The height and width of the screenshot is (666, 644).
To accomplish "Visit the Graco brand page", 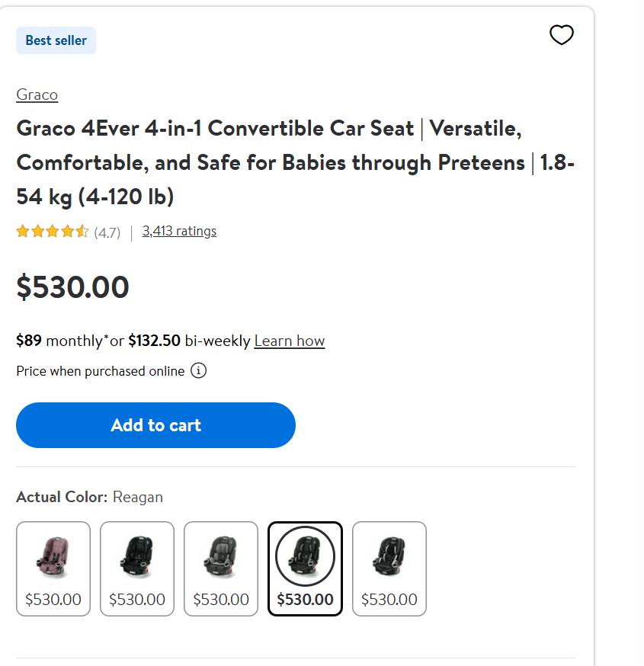I will coord(37,94).
